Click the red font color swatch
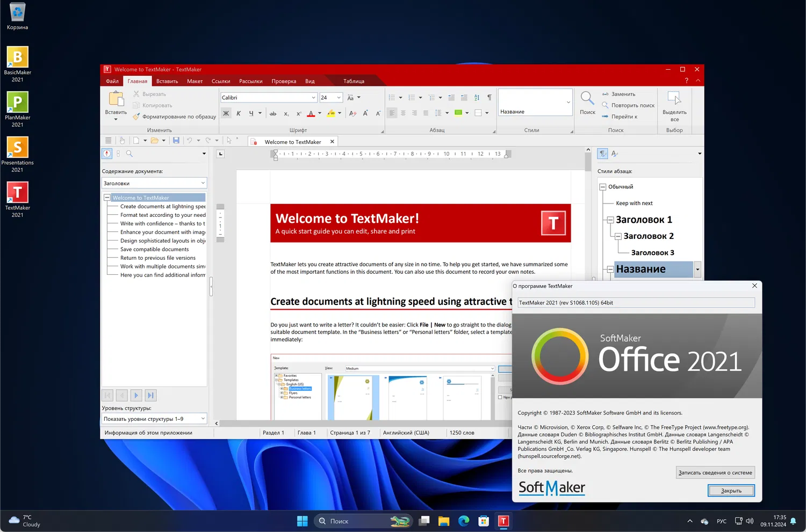Screen dimensions: 806x532 [x=311, y=113]
